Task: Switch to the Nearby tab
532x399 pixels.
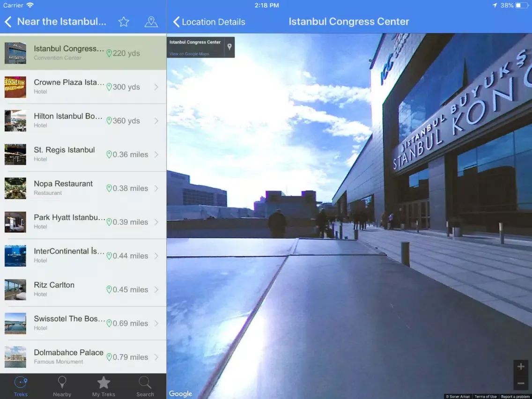Action: 62,386
